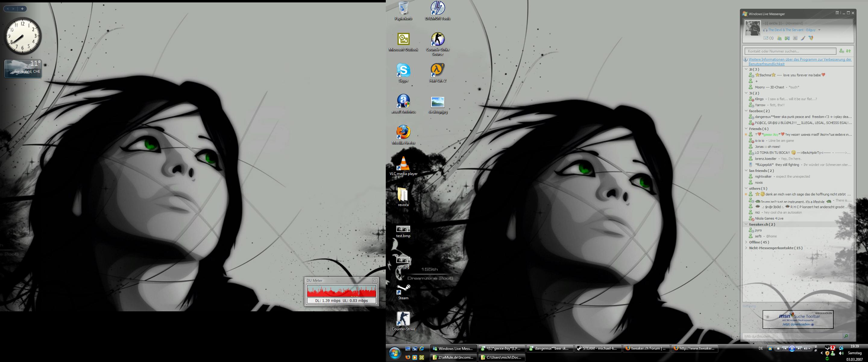Click the add contact icon

(x=841, y=51)
